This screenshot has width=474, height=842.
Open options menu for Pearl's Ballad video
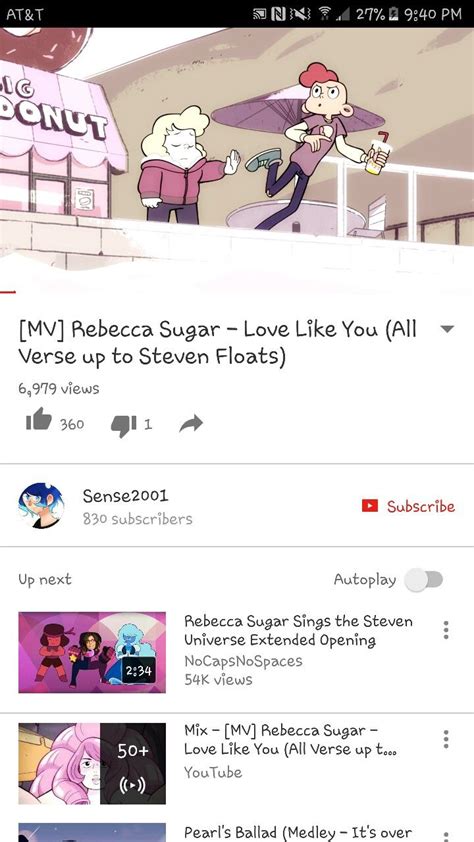tap(446, 836)
